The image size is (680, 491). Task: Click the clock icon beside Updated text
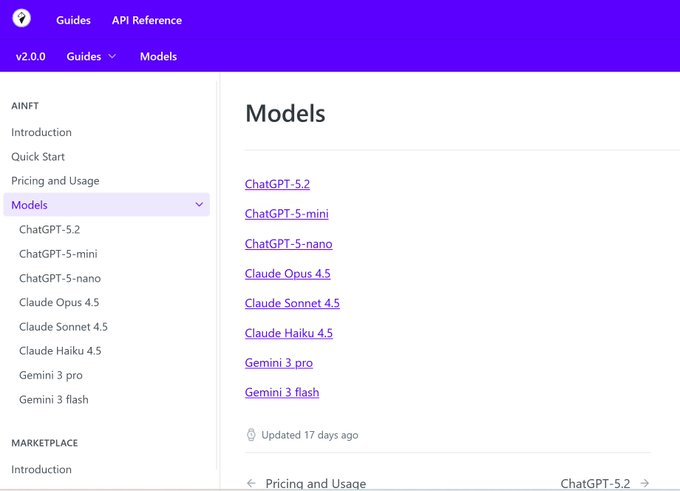point(251,435)
